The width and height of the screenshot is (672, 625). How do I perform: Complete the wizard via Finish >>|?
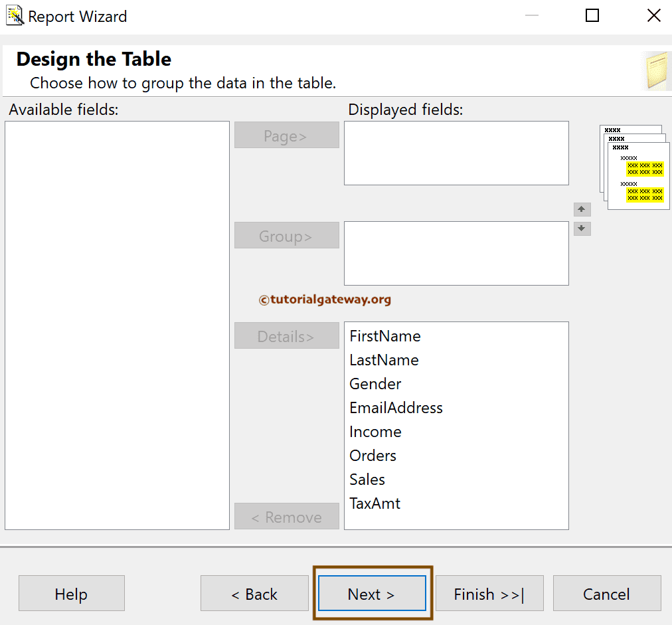click(489, 593)
